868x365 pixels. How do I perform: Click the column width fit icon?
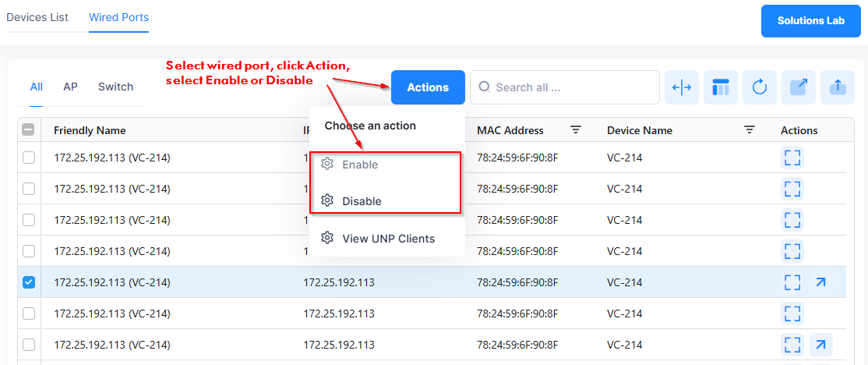point(682,87)
